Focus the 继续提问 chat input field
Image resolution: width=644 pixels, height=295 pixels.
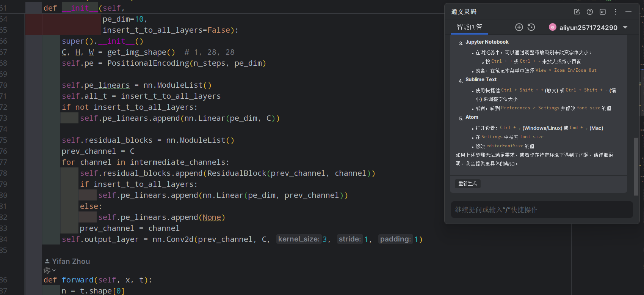click(x=542, y=210)
